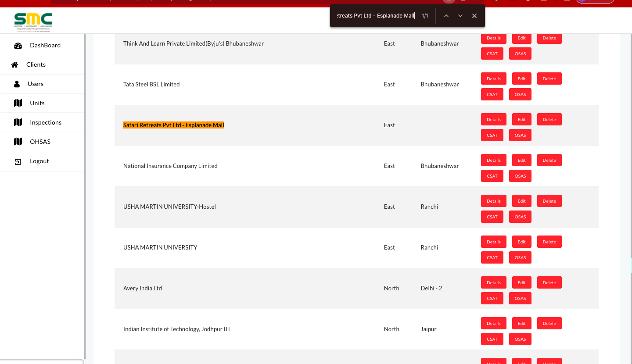This screenshot has height=364, width=632.
Task: Open CSAT for Safari Retreats Pvt Ltd
Action: point(492,136)
